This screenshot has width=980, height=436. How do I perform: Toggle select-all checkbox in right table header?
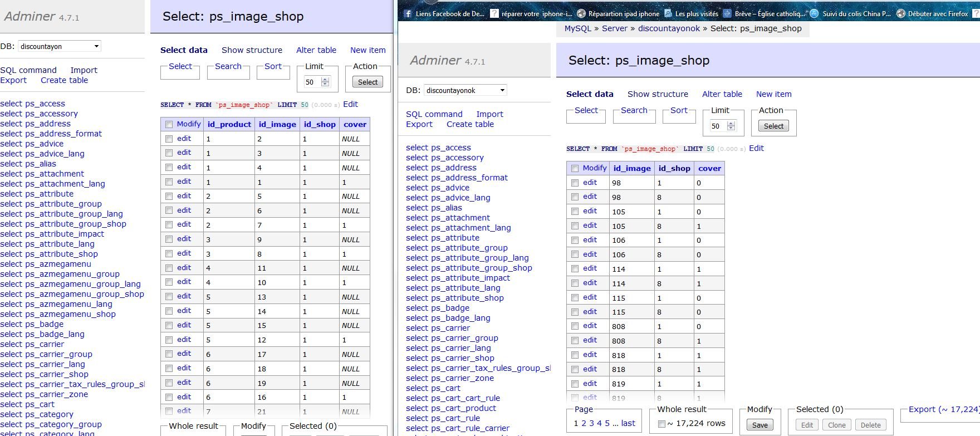coord(575,168)
